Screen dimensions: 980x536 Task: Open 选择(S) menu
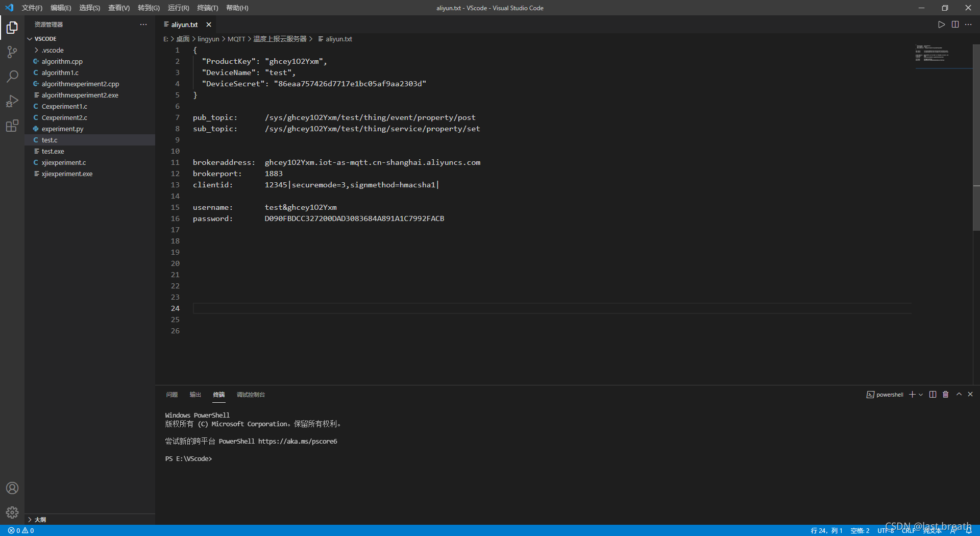90,8
